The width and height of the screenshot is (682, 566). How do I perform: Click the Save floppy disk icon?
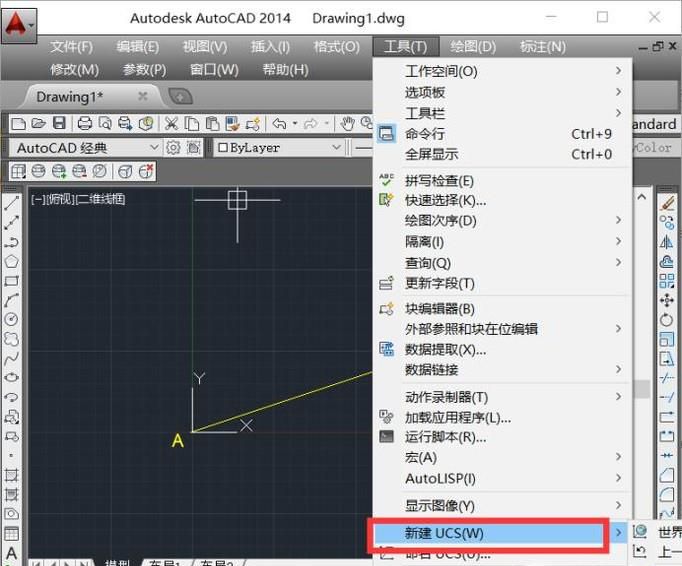(59, 124)
